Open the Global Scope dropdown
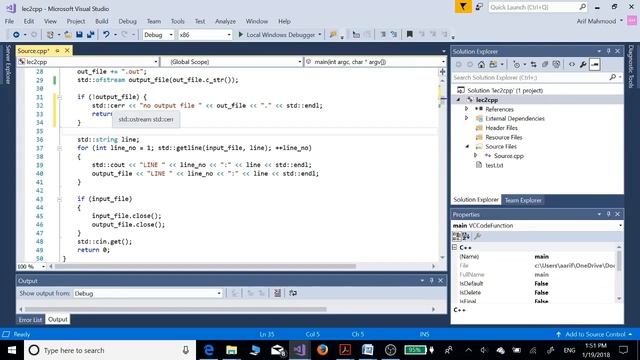The height and width of the screenshot is (360, 640). [231, 62]
